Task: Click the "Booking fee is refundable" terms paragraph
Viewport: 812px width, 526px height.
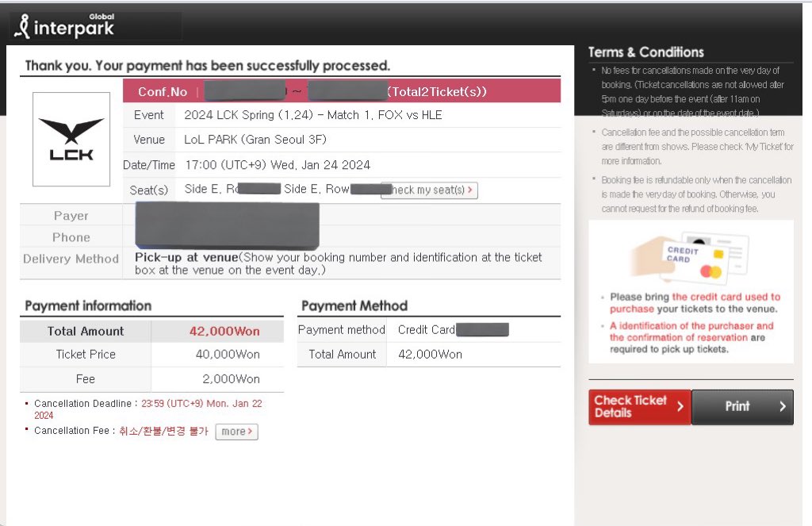Action: (696, 194)
